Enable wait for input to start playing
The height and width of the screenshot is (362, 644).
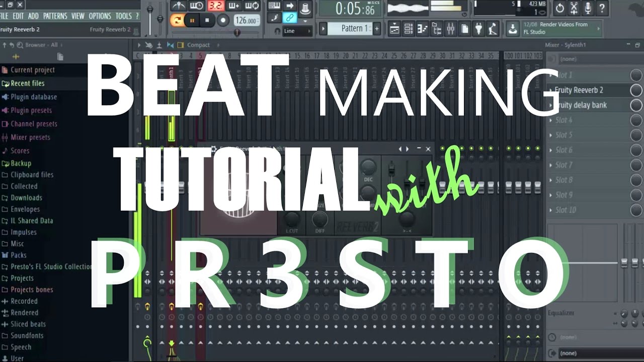(197, 6)
